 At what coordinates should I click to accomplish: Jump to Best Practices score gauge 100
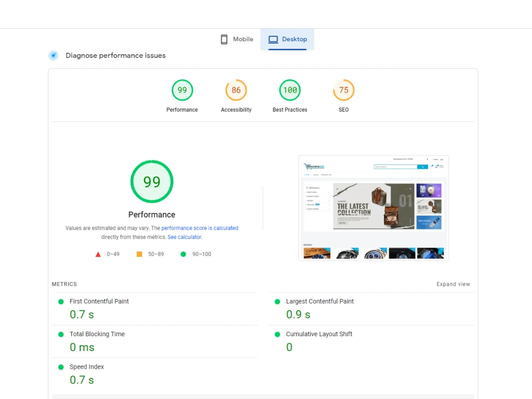[x=290, y=90]
